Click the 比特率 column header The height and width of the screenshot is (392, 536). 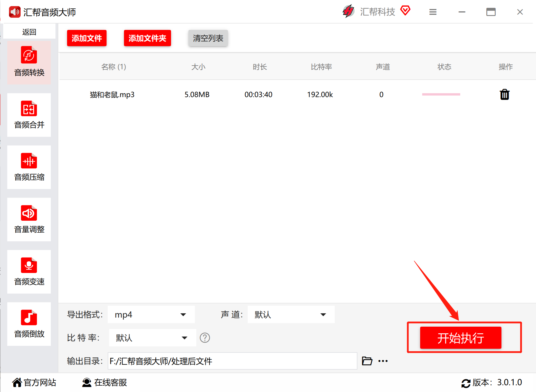coord(321,67)
